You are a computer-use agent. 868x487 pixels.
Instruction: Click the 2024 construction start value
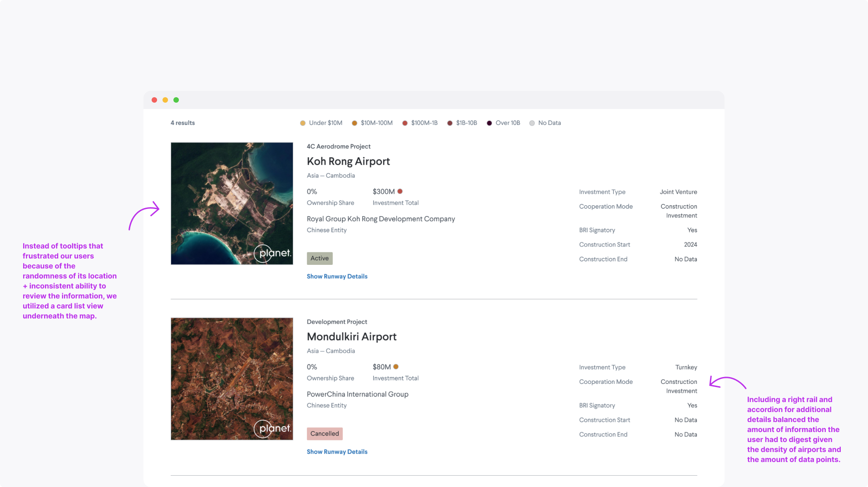690,245
